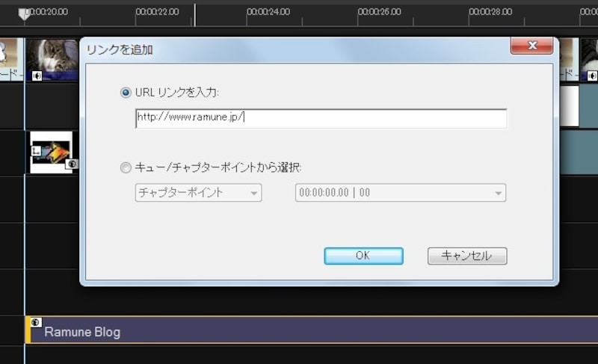Click the playhead handle at 00:00:20.00

(x=24, y=13)
